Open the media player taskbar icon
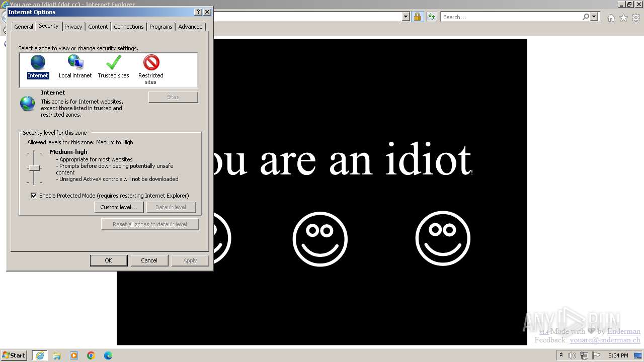 74,355
